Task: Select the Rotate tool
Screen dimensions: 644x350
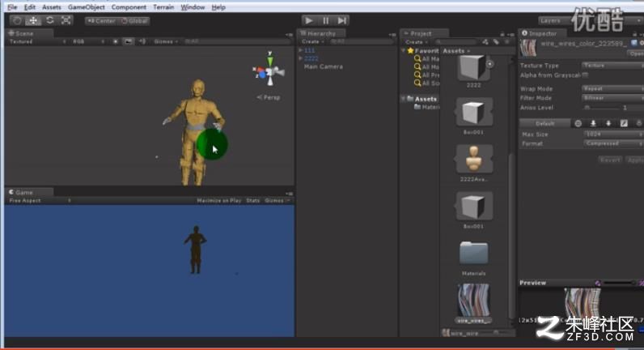Action: coord(49,20)
